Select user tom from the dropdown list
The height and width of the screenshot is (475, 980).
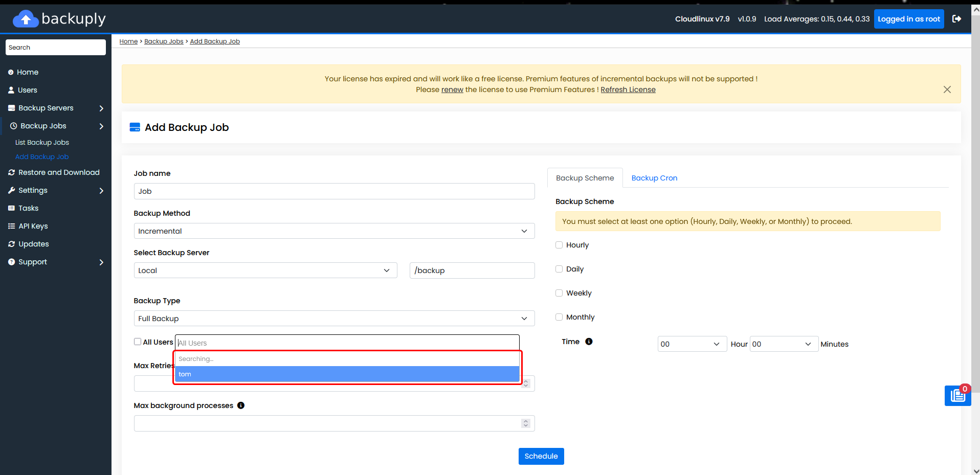click(x=347, y=374)
